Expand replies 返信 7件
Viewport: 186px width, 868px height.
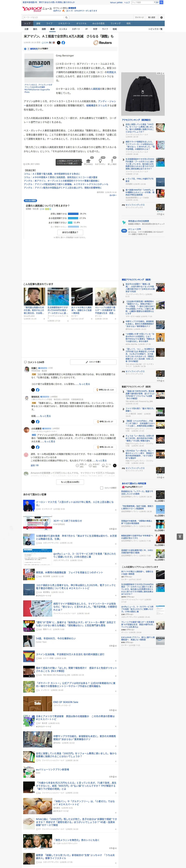[35, 465]
